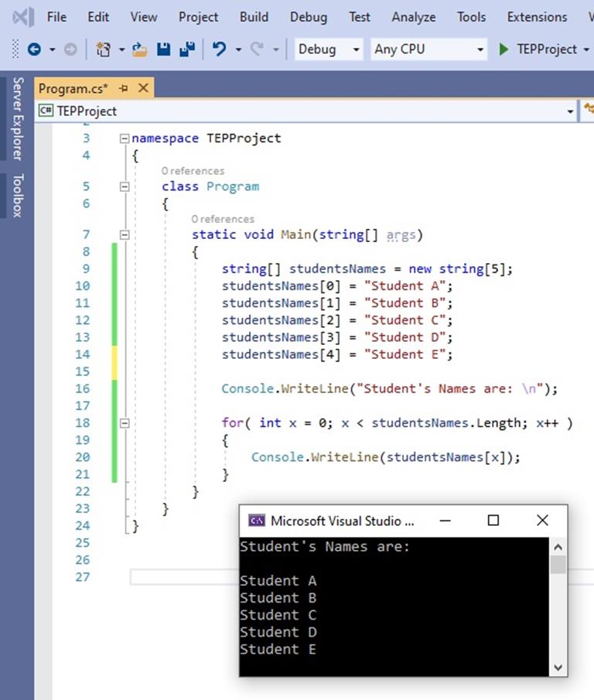Click the New Project toolbar icon
Viewport: 594px width, 700px height.
click(x=104, y=49)
